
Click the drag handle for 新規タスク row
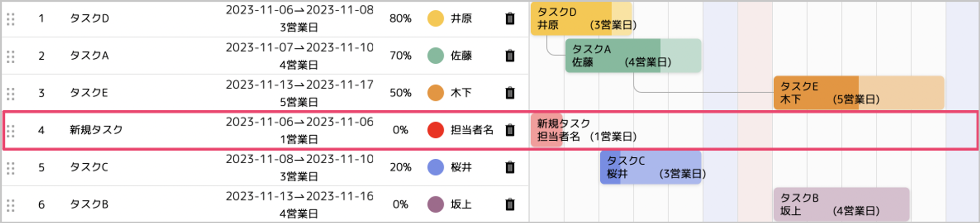[11, 130]
